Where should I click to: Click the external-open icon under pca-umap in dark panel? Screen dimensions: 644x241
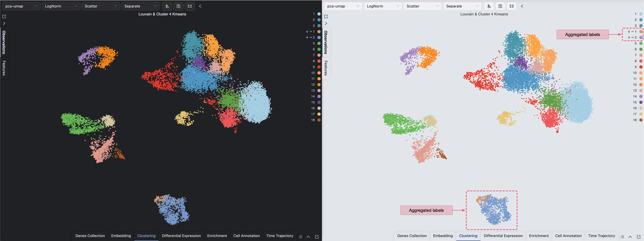point(4,16)
